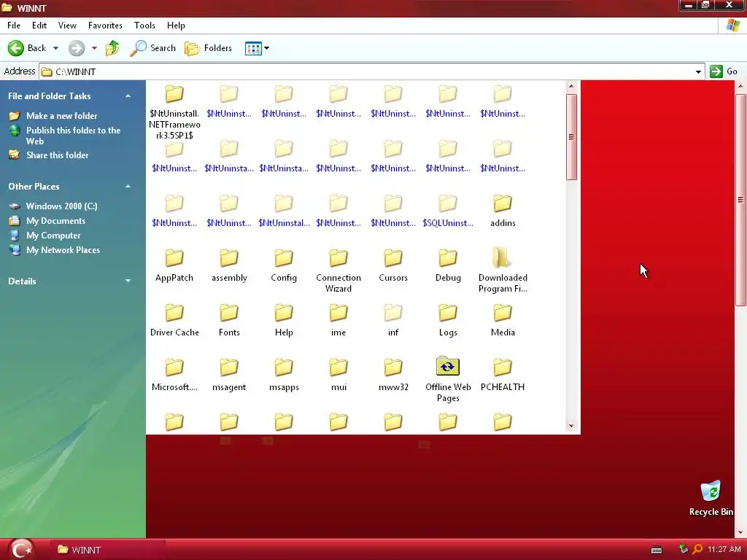
Task: Click the 11:27 AM clock
Action: [x=724, y=550]
